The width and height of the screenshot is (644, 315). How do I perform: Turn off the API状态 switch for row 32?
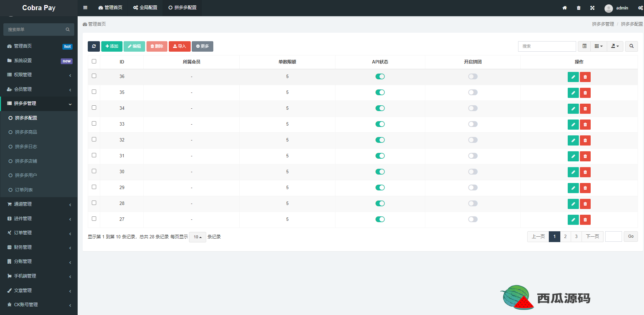(380, 140)
